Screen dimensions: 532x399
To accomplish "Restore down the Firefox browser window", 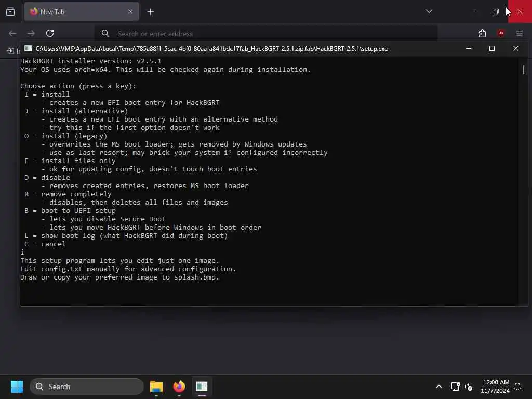I will [x=496, y=11].
